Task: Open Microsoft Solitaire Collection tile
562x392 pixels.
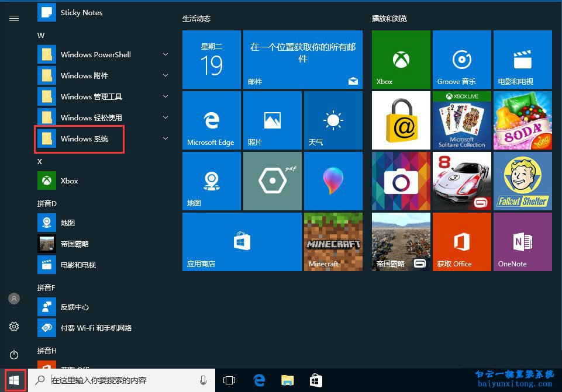Action: click(461, 120)
